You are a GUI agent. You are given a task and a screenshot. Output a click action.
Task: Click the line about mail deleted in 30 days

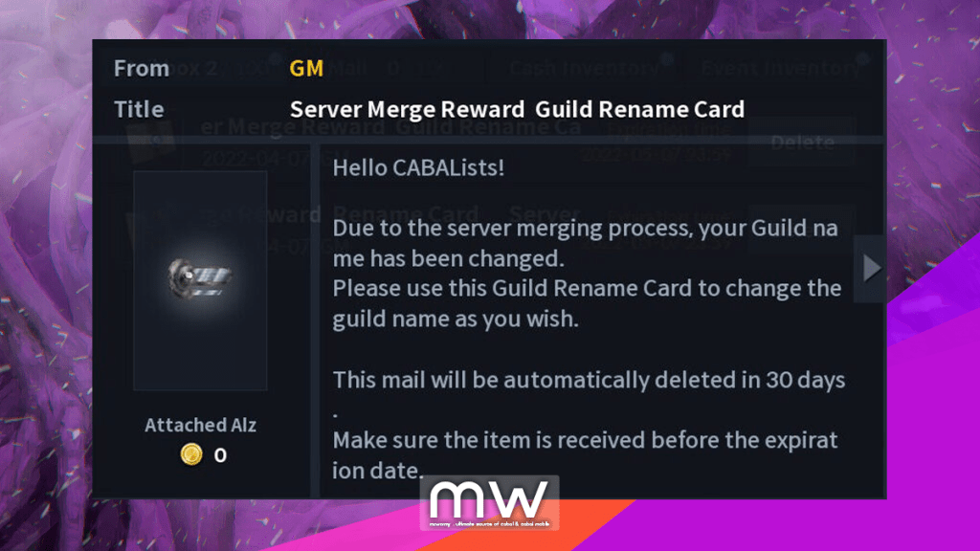589,380
